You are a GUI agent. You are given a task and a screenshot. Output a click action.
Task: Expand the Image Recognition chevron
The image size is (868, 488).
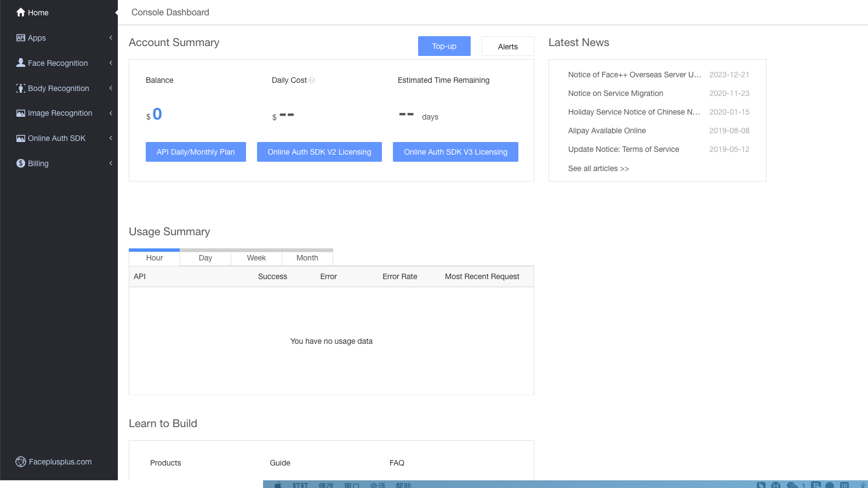click(111, 113)
